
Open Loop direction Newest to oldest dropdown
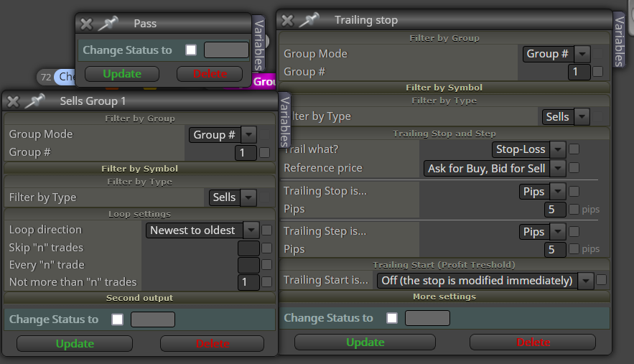click(202, 230)
